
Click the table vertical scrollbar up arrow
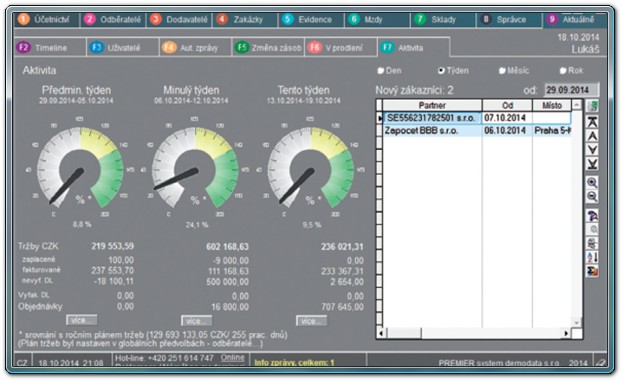pos(577,105)
